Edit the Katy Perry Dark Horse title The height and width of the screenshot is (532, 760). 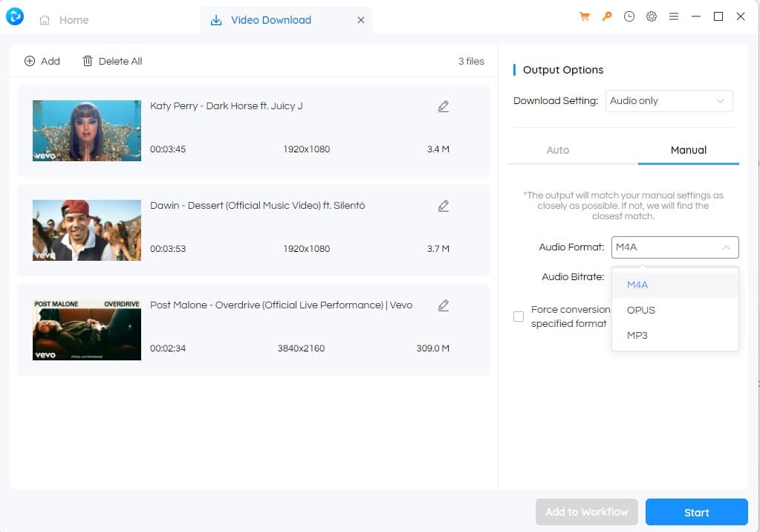point(444,106)
